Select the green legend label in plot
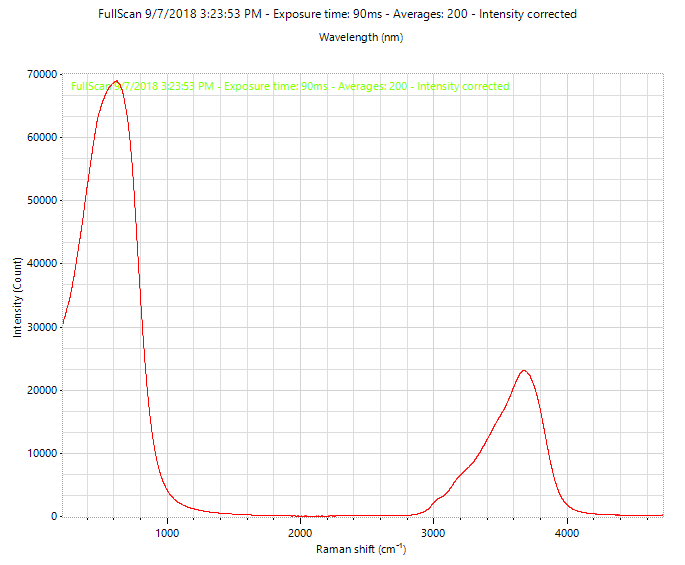 pos(290,86)
